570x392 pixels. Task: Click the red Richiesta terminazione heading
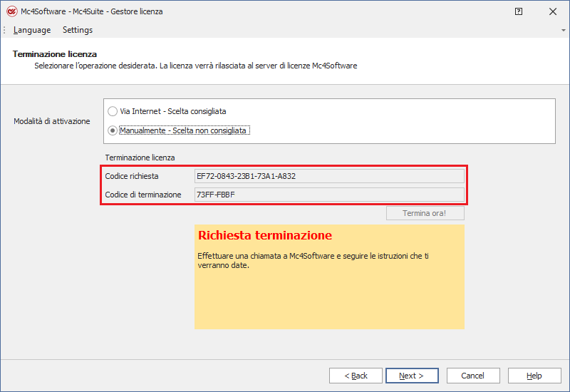265,235
